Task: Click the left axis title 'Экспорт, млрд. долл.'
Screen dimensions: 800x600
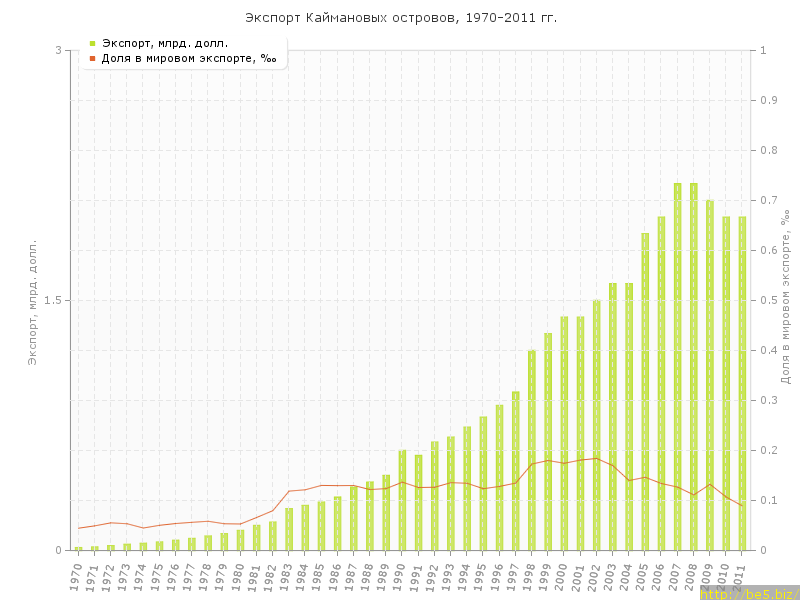Action: point(31,300)
